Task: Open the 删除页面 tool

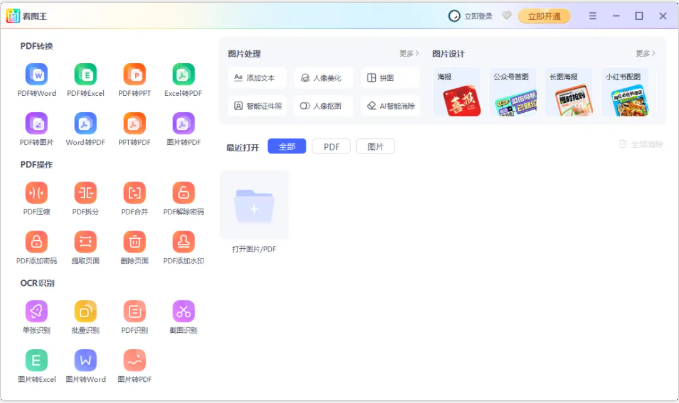Action: [x=135, y=248]
